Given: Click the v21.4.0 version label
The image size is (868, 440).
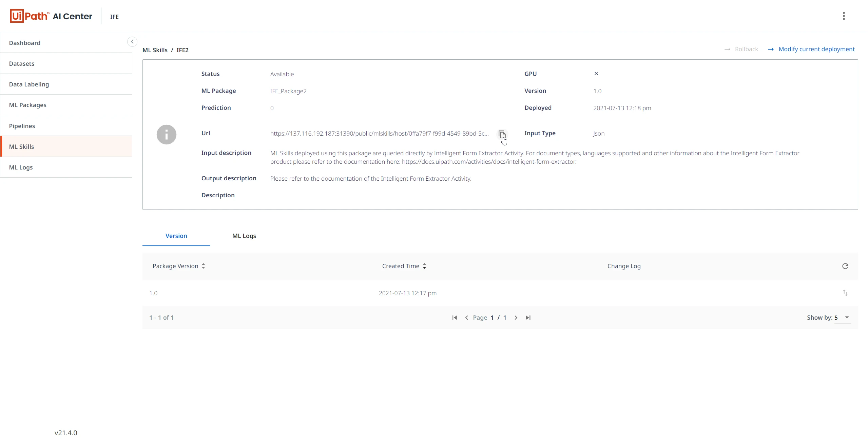Looking at the screenshot, I should point(66,433).
